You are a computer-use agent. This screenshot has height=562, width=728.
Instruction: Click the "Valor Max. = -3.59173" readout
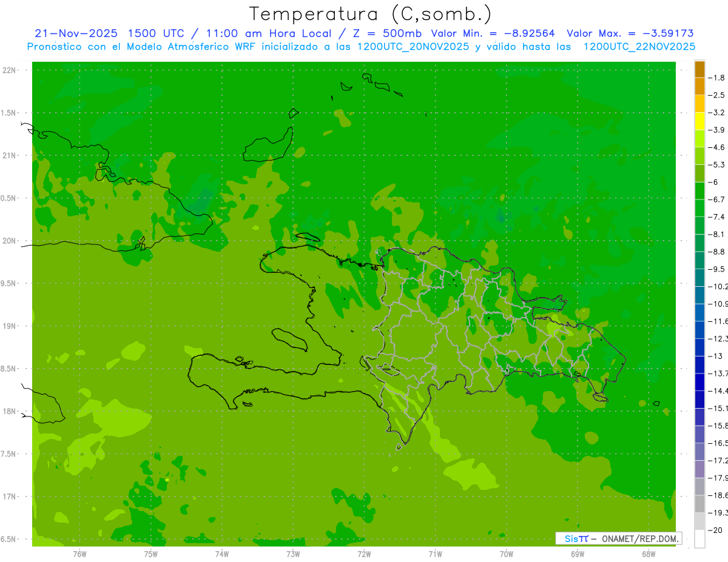coord(630,33)
